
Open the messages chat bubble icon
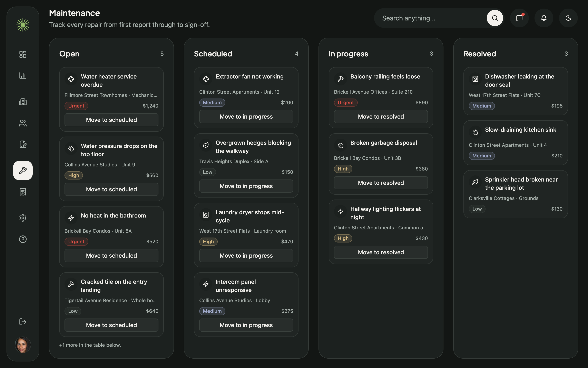click(x=519, y=18)
